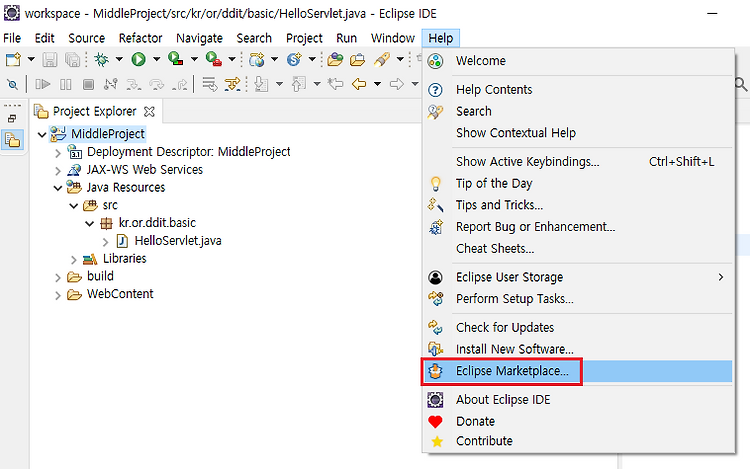Toggle Skip All Breakpoints
The width and height of the screenshot is (750, 469).
point(12,85)
